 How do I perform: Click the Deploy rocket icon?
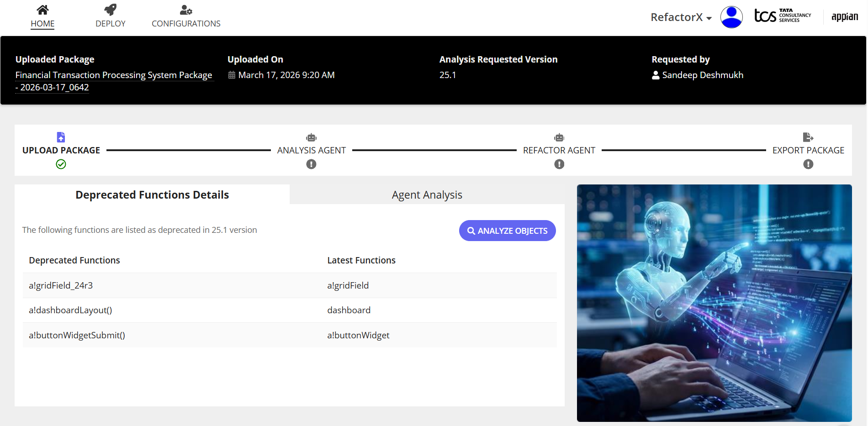click(110, 10)
